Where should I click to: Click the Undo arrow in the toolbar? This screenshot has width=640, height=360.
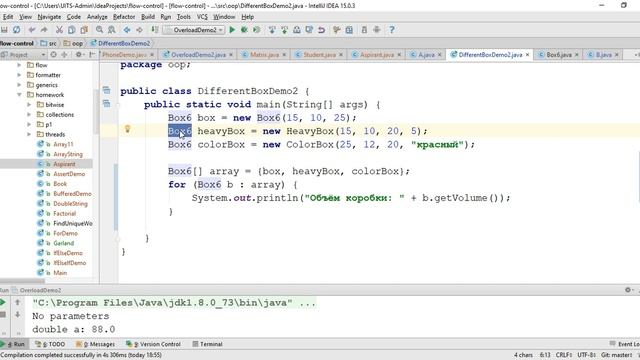[x=31, y=30]
